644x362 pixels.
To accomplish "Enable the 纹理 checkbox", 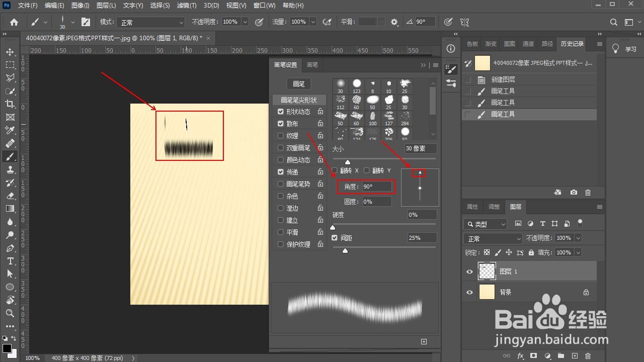I will point(281,135).
